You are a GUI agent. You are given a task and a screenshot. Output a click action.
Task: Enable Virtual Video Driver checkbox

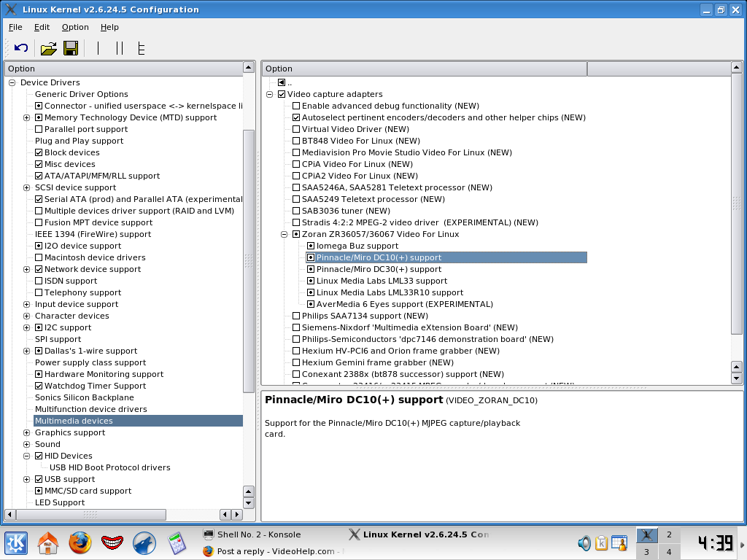coord(296,129)
